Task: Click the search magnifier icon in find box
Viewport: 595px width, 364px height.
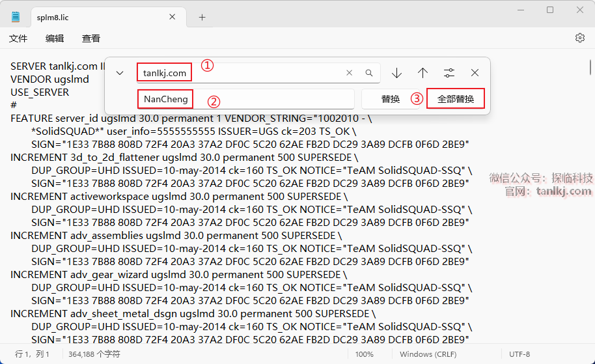Action: click(x=369, y=73)
